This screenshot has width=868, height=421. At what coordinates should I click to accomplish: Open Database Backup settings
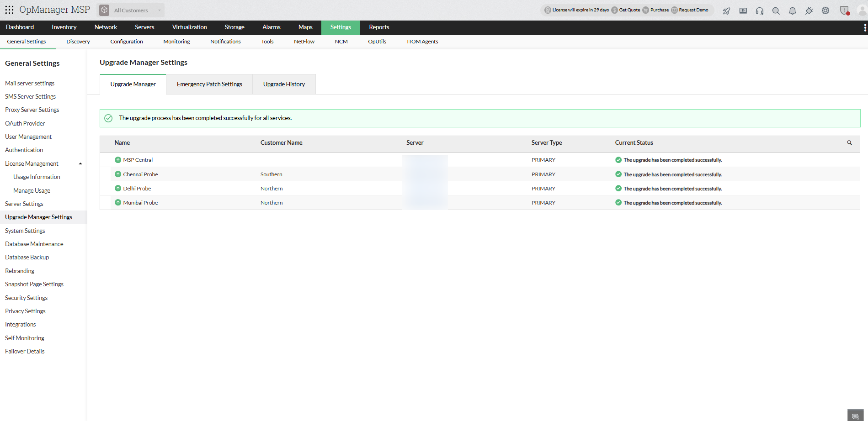pos(27,258)
